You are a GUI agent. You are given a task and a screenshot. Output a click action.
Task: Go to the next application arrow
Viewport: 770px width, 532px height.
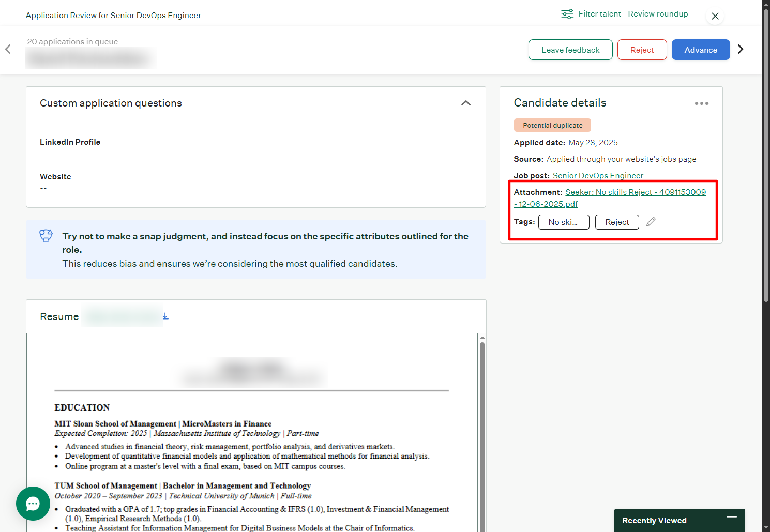coord(740,49)
